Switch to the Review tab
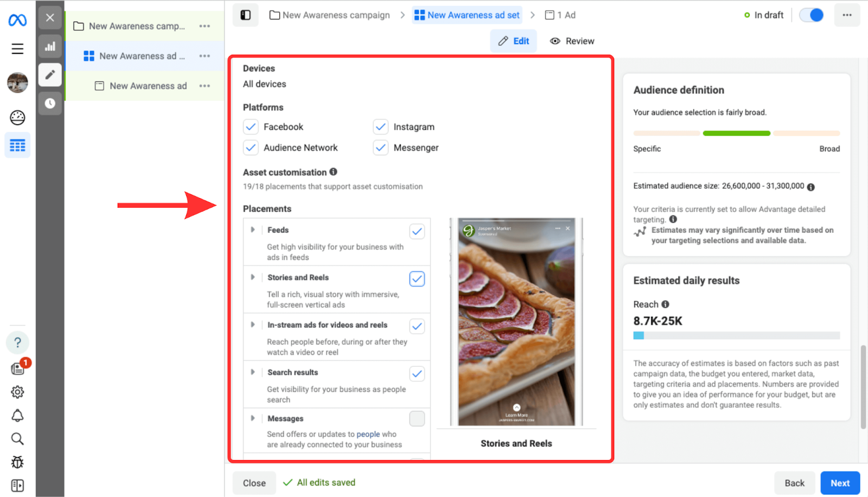 point(572,41)
